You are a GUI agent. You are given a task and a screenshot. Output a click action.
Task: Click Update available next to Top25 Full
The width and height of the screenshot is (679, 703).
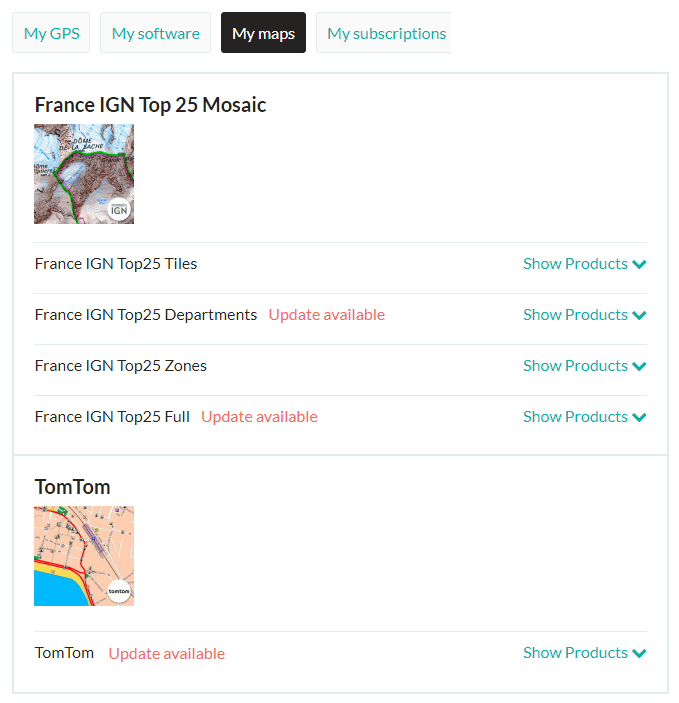pos(259,417)
